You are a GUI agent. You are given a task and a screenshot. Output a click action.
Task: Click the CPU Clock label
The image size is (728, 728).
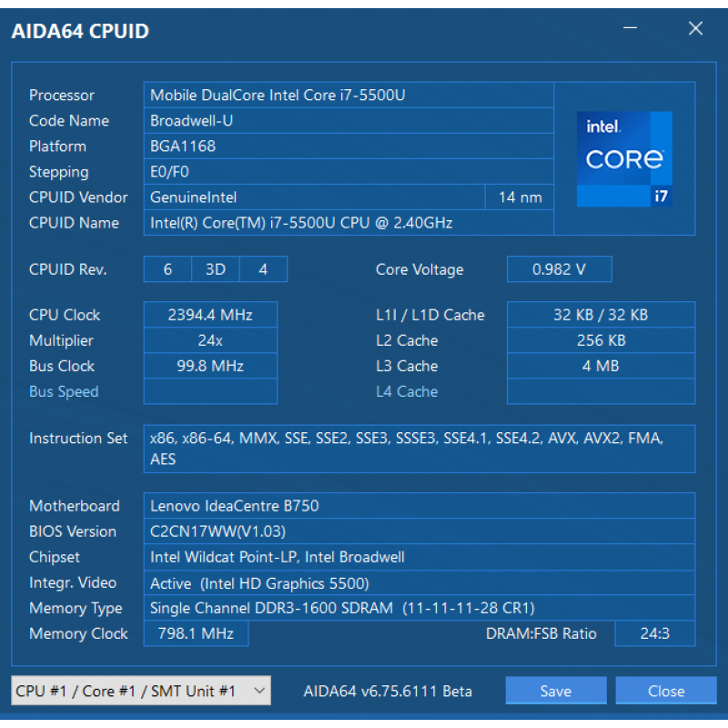[65, 315]
